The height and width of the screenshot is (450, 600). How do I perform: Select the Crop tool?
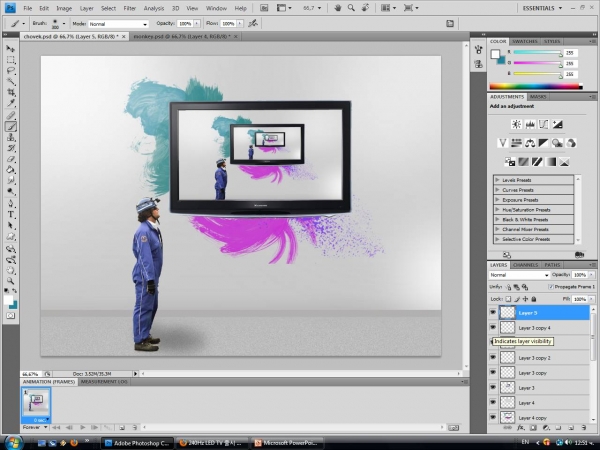pyautogui.click(x=11, y=92)
